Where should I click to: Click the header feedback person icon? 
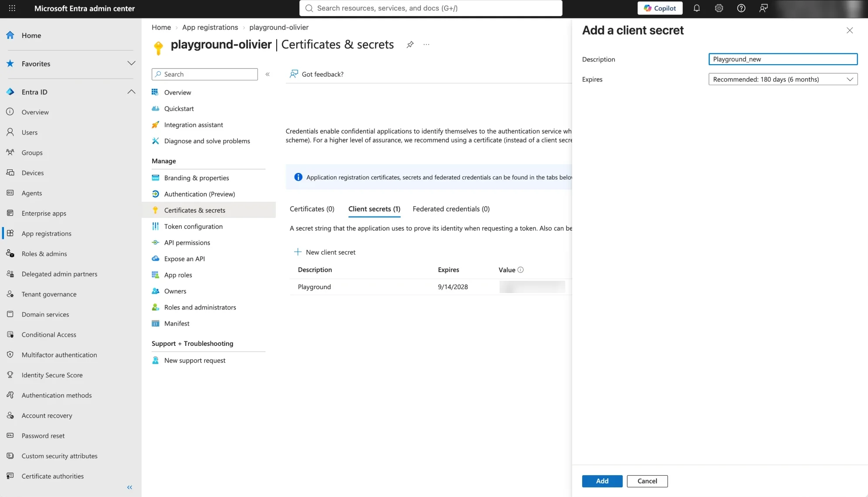764,8
